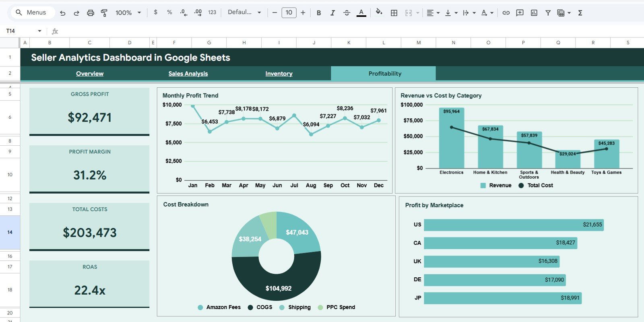Screen dimensions: 644x322
Task: Click the Merge cells icon
Action: (409, 13)
